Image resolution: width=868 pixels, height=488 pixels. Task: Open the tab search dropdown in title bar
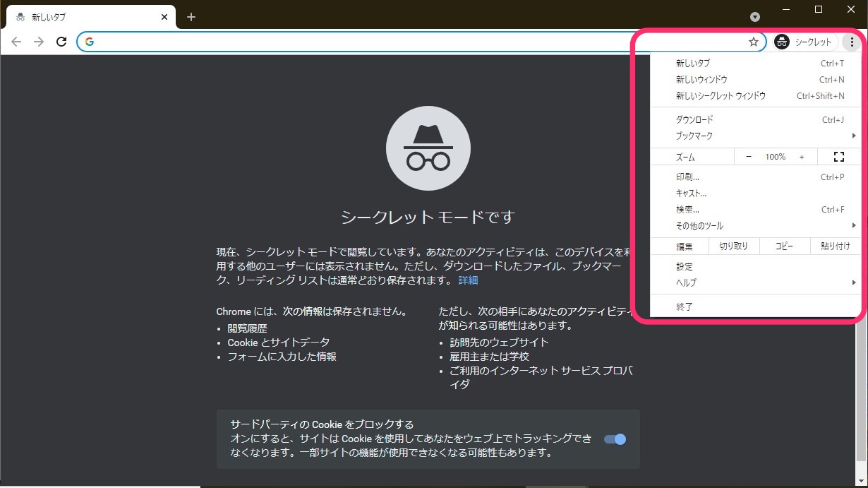click(x=755, y=16)
